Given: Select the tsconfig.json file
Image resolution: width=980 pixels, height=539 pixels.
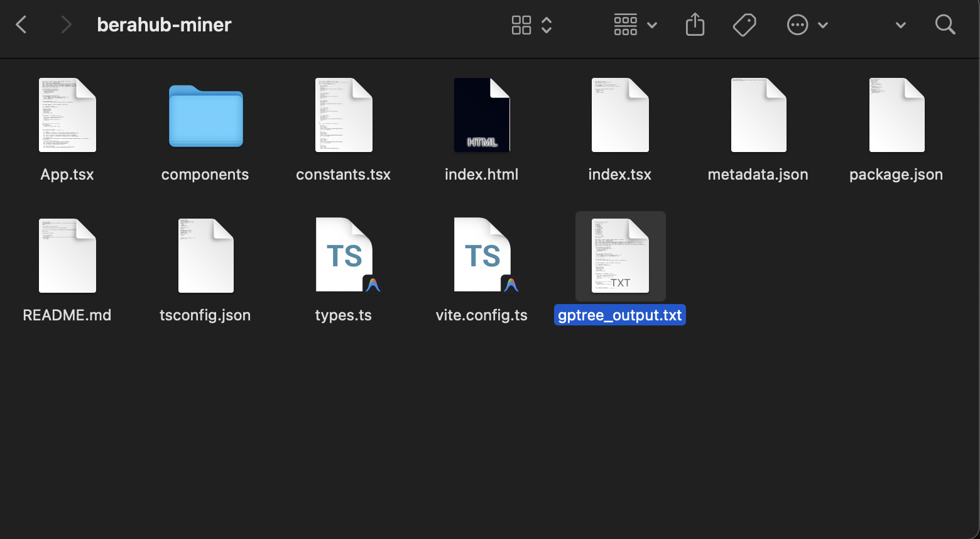Looking at the screenshot, I should pos(205,256).
